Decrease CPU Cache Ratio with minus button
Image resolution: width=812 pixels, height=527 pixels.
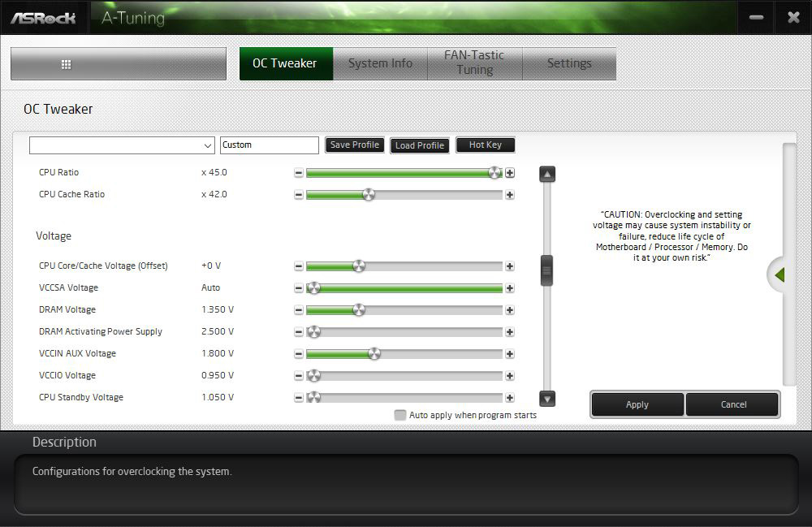tap(298, 195)
